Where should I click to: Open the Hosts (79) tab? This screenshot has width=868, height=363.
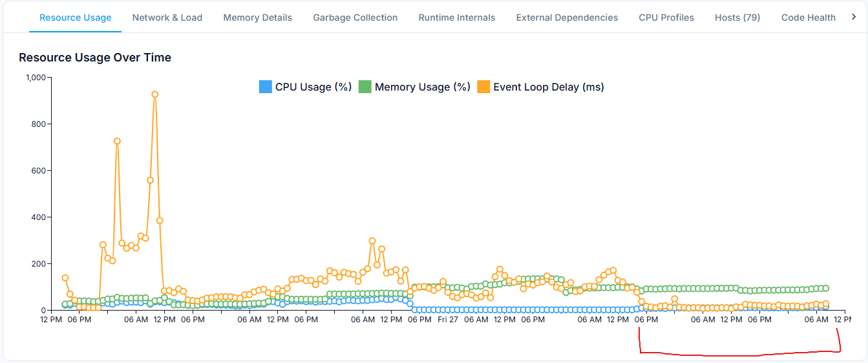click(x=737, y=17)
